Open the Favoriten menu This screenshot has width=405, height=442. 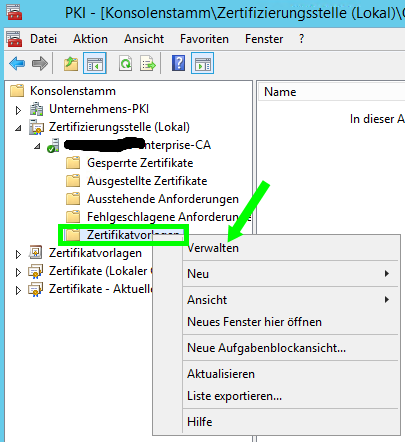(204, 39)
